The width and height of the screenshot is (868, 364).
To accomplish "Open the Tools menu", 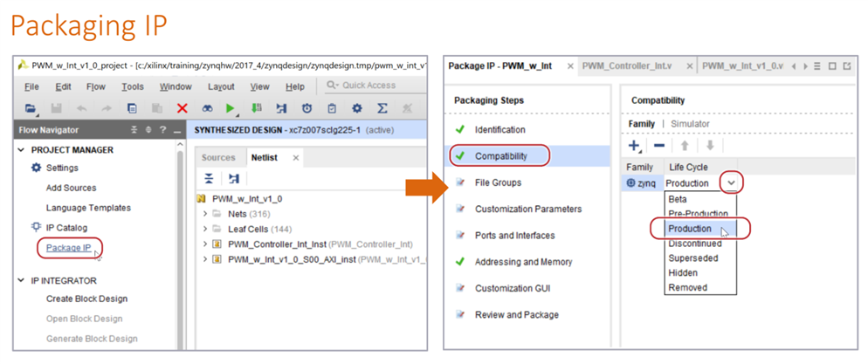I will [133, 86].
